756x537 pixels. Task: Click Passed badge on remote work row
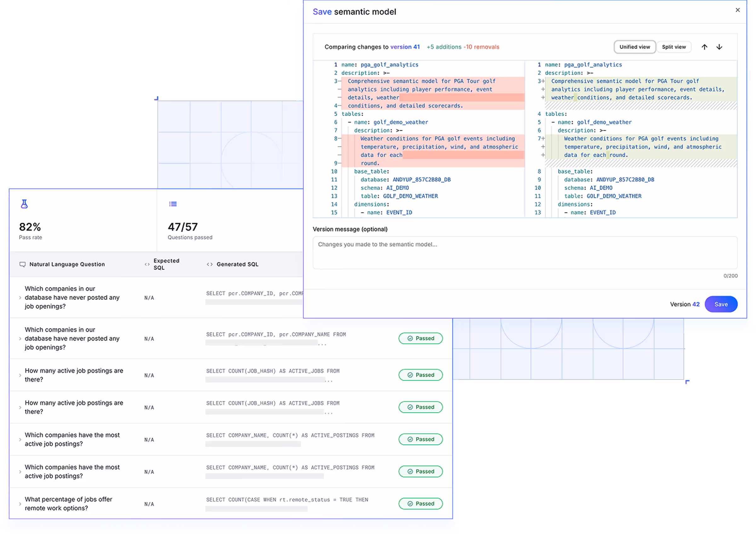pos(420,504)
